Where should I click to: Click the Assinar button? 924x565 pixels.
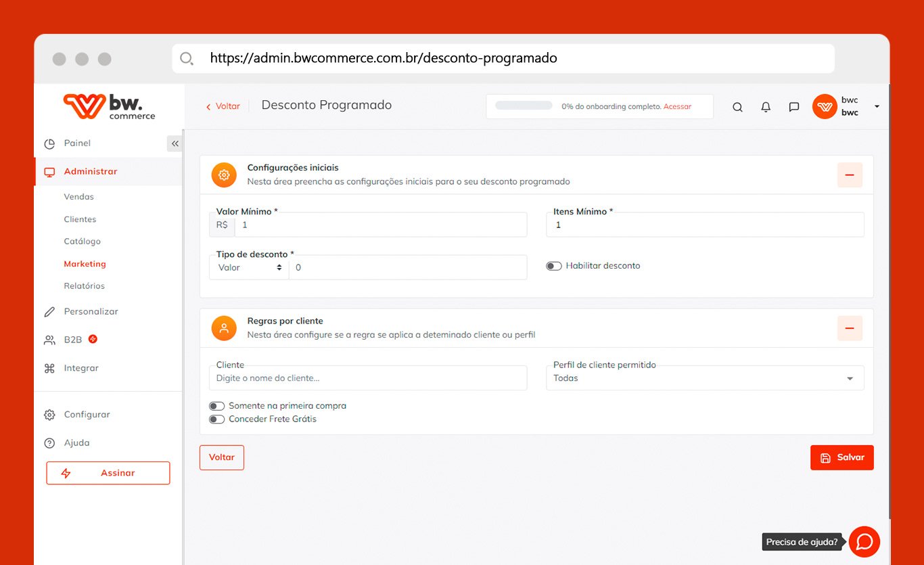click(108, 473)
